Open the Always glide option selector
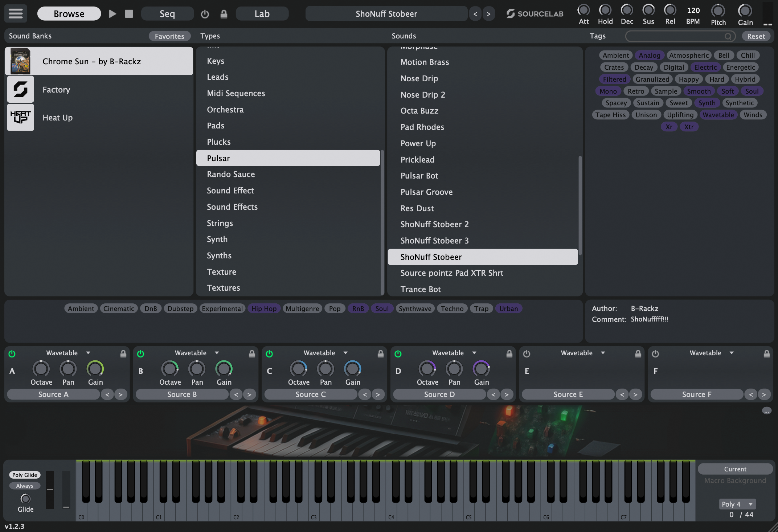This screenshot has width=778, height=532. 25,486
